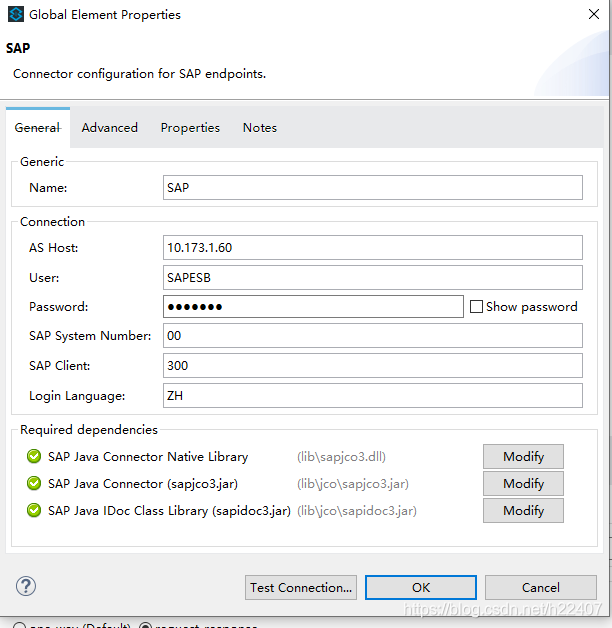Image resolution: width=612 pixels, height=628 pixels.
Task: Confirm the dialog with OK
Action: [421, 588]
